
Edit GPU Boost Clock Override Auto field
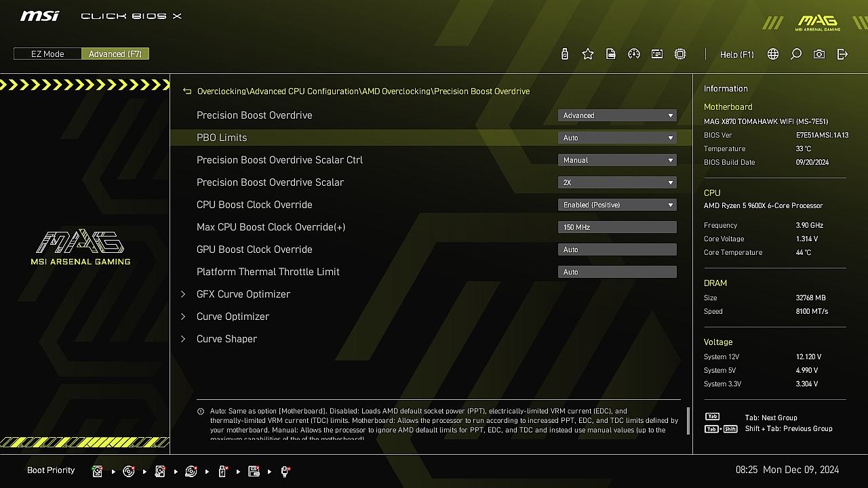pos(617,249)
